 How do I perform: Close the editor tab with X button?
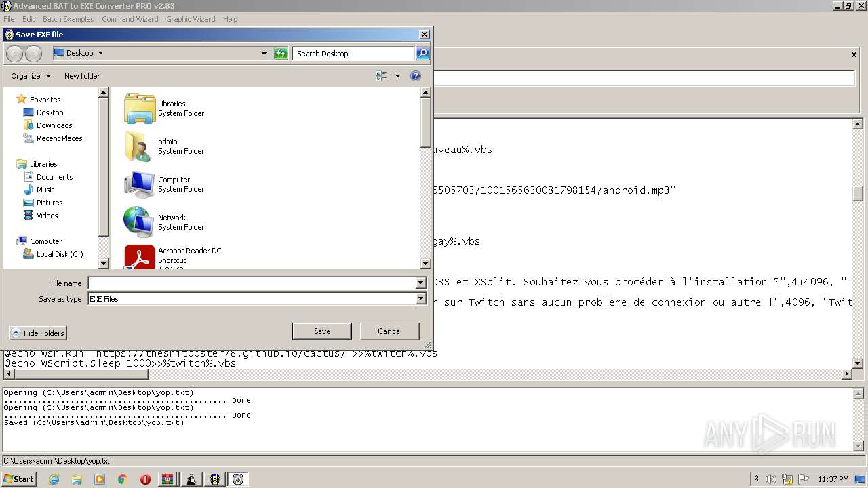pos(854,54)
